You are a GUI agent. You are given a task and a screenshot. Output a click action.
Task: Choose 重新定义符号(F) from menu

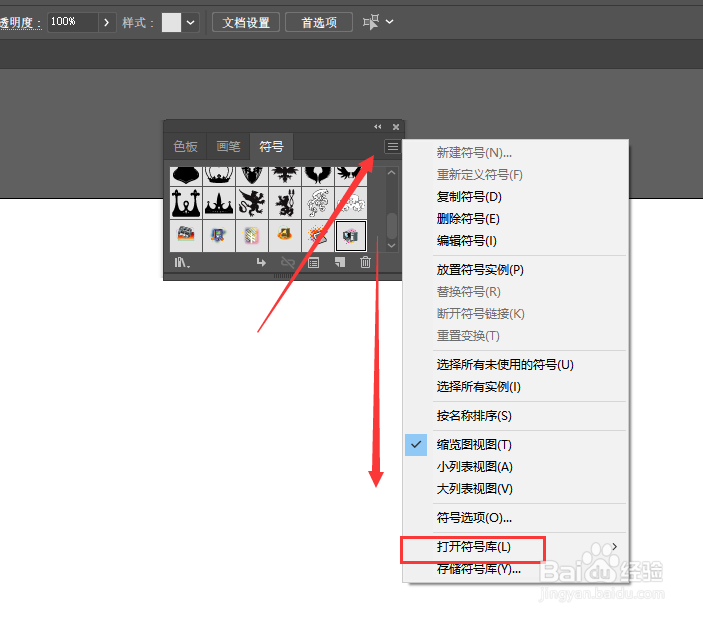(516, 175)
